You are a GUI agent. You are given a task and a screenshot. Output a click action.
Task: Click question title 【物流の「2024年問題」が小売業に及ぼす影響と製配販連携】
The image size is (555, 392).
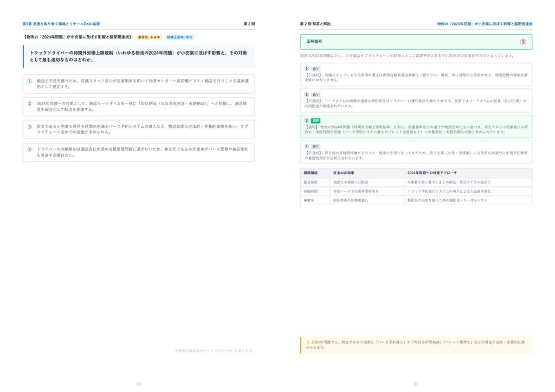point(78,37)
